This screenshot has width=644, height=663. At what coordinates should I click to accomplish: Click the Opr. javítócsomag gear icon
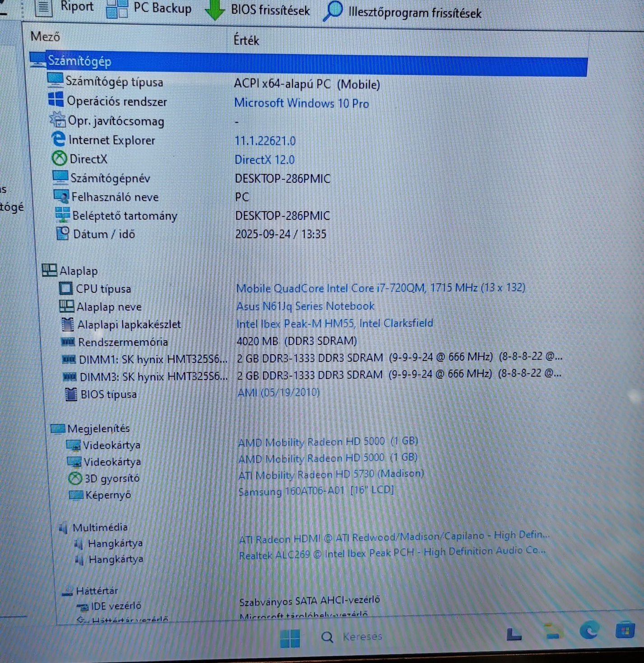click(57, 120)
